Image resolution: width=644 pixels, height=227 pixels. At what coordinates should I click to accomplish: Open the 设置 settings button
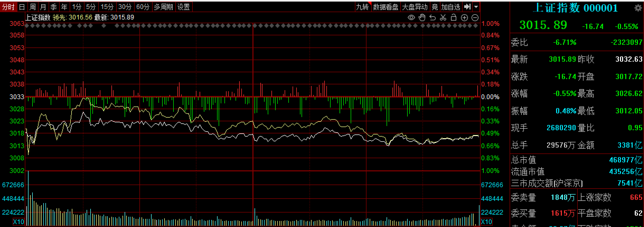click(184, 7)
